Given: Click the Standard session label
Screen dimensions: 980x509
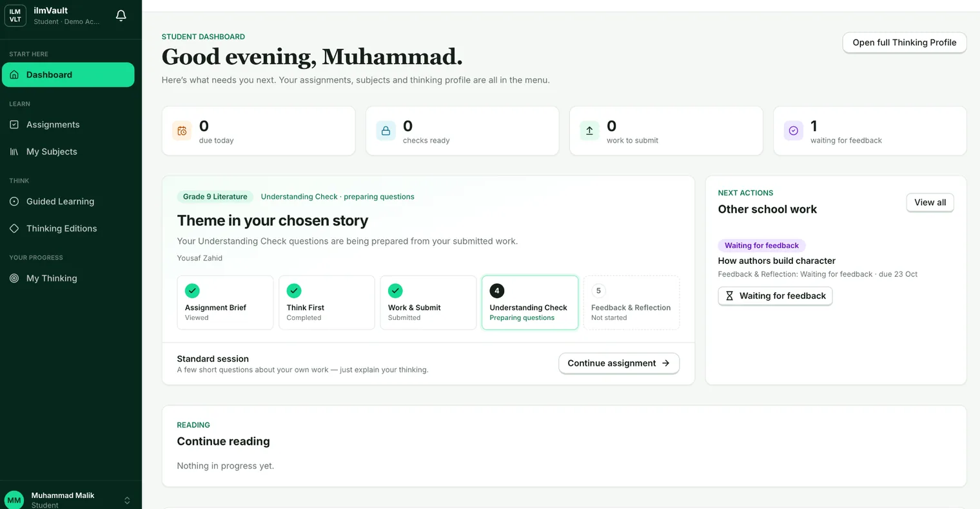Looking at the screenshot, I should [x=213, y=359].
